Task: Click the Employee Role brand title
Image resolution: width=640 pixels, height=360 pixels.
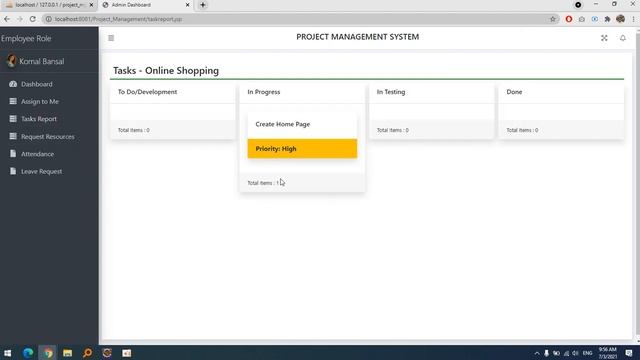Action: [26, 39]
